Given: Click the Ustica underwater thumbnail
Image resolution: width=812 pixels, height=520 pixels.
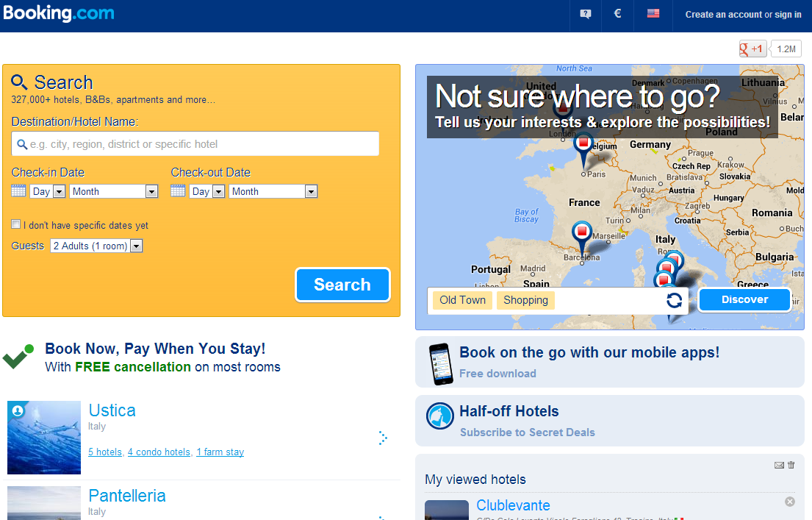Looking at the screenshot, I should (x=44, y=437).
